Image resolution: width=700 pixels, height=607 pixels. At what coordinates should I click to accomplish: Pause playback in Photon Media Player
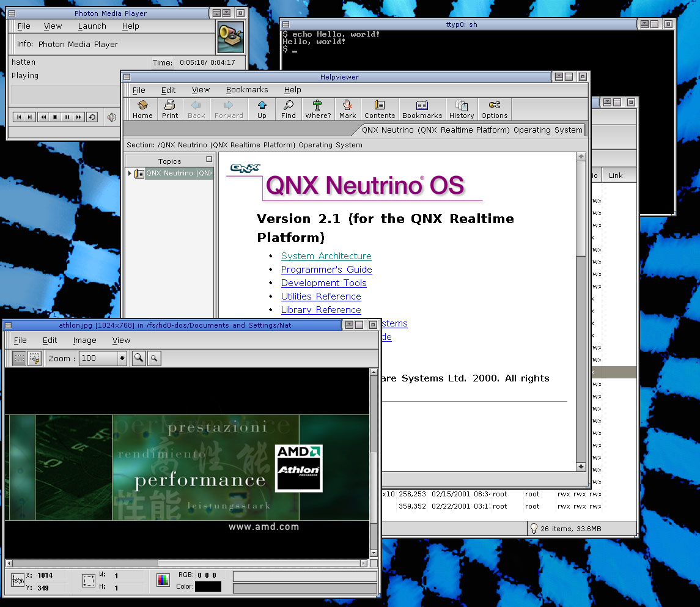coord(67,117)
